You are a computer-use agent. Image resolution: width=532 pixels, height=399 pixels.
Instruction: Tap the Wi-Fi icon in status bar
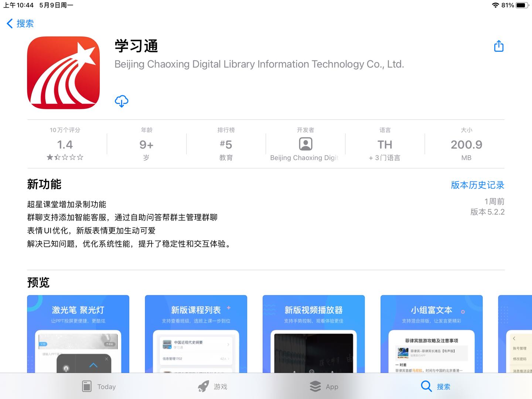[x=495, y=5]
